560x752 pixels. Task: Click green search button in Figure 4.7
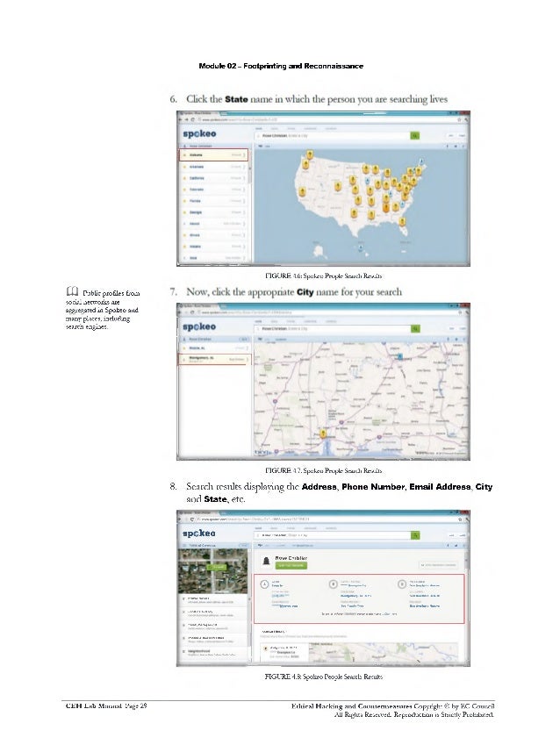415,328
